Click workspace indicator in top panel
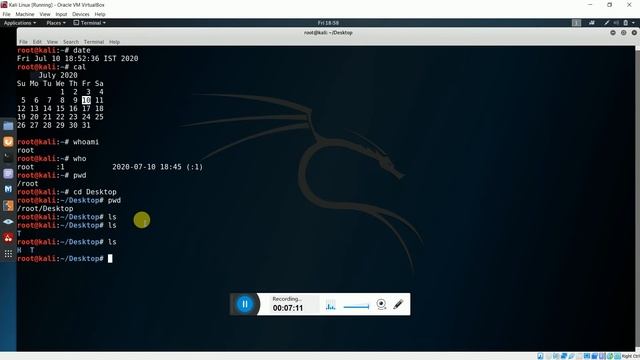The height and width of the screenshot is (360, 640). click(x=576, y=23)
